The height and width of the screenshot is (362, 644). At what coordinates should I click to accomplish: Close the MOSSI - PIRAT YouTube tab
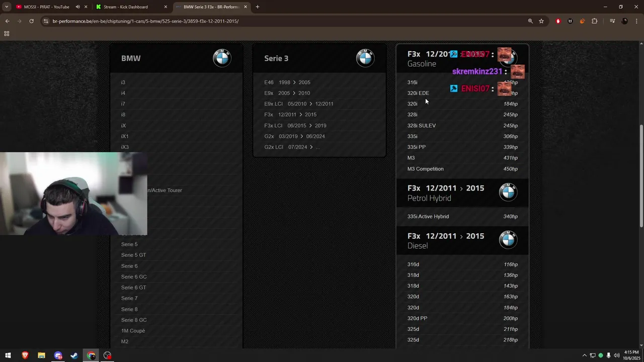[x=86, y=7]
